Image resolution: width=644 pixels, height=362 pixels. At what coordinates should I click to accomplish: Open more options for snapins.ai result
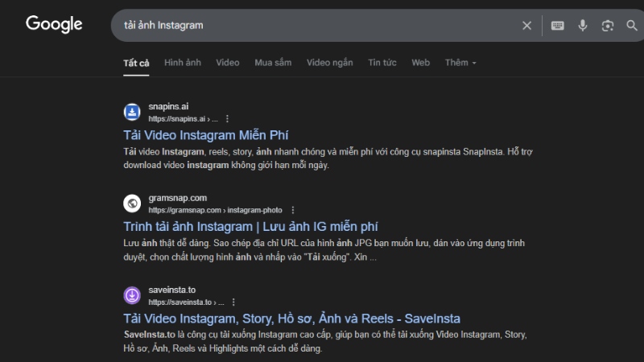[227, 119]
